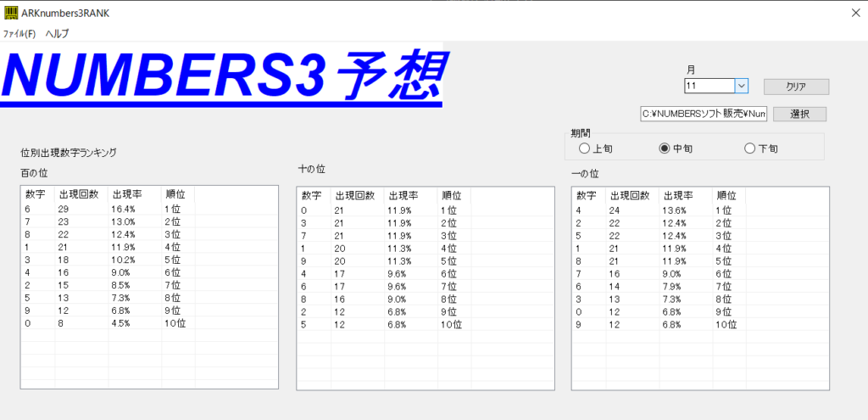Select the 上旬 radio button
The height and width of the screenshot is (420, 868).
pyautogui.click(x=584, y=148)
